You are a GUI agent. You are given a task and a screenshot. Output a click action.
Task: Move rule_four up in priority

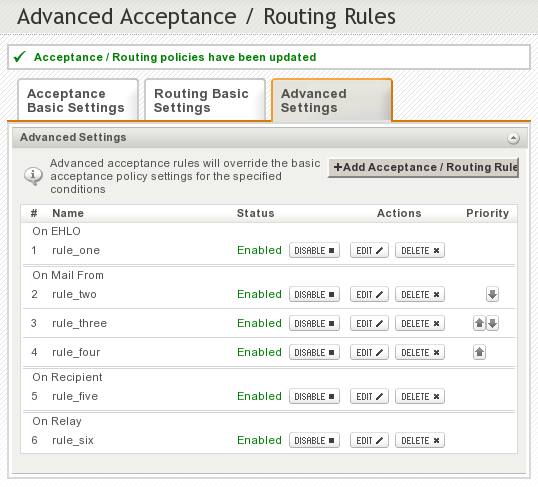coord(479,352)
